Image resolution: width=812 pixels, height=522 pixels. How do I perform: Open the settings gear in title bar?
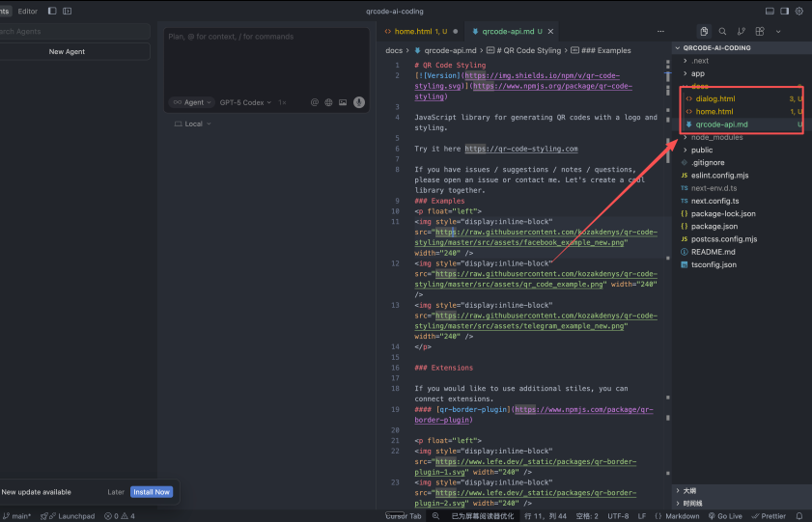798,12
